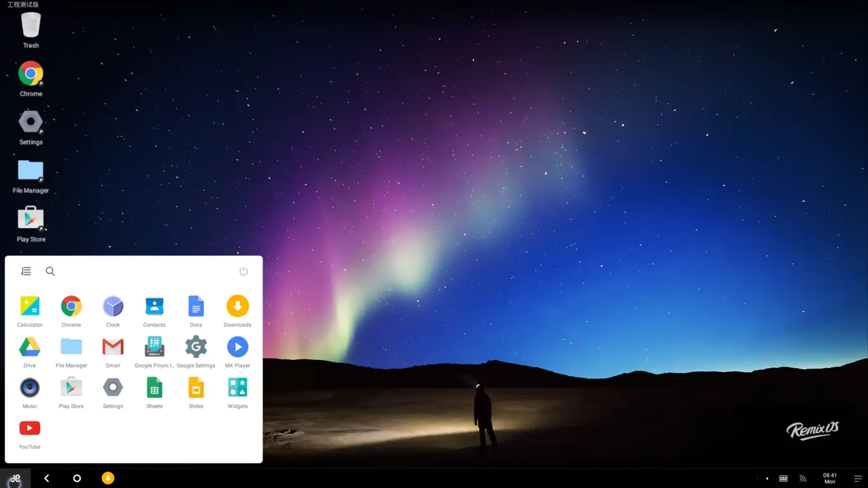
Task: Open the Slides app
Action: coord(196,393)
